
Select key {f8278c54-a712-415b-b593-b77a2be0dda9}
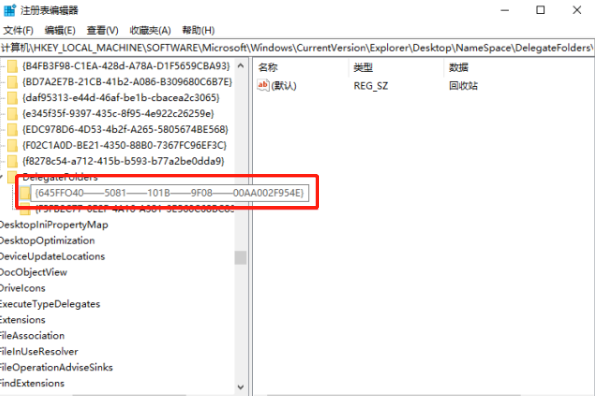123,161
